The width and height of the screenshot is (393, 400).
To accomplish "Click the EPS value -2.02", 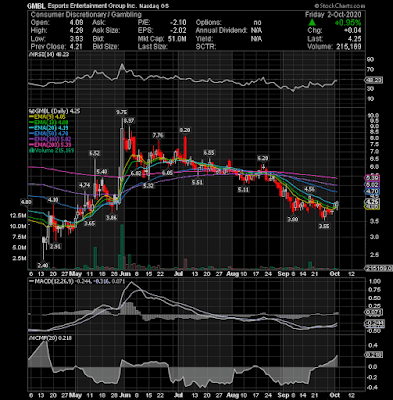I will coord(179,31).
